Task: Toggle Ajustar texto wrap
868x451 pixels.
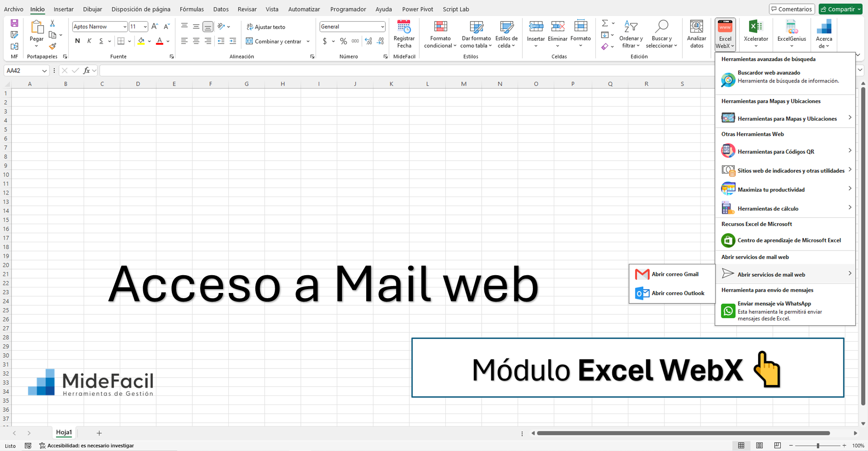Action: 266,27
